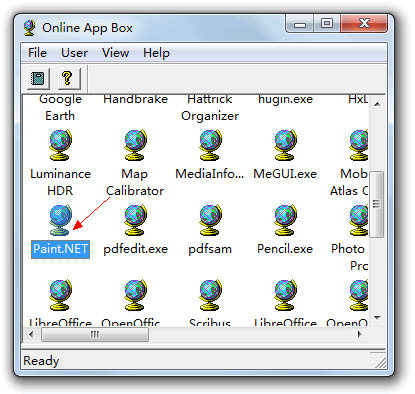This screenshot has width=415, height=394.
Task: Click the vertical scrollbar down arrow
Action: point(377,318)
